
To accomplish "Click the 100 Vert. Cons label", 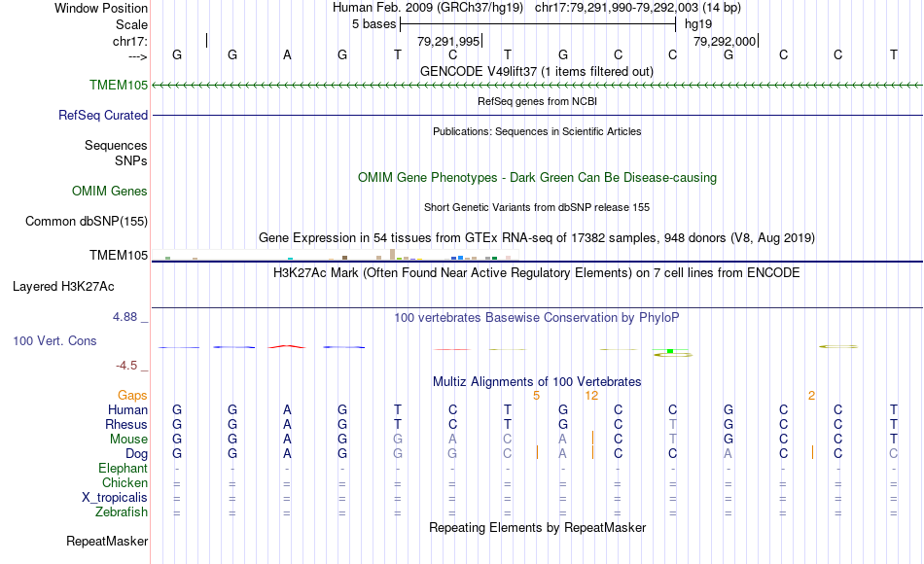I will pos(54,340).
